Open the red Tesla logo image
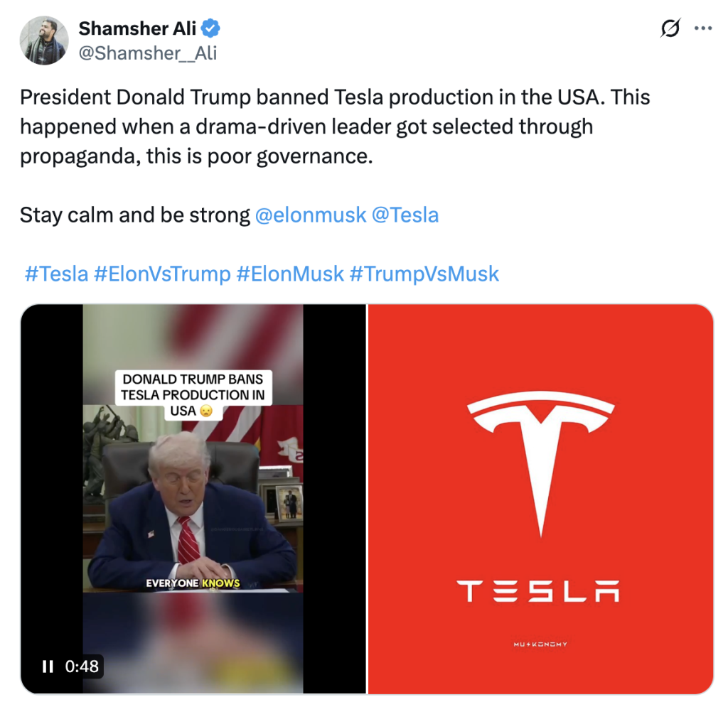Image resolution: width=728 pixels, height=707 pixels. [540, 499]
